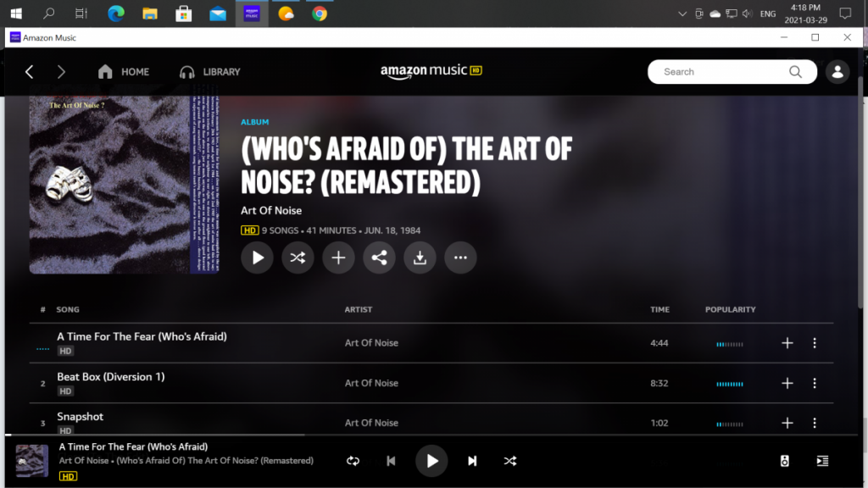Click the album cover artwork
This screenshot has width=868, height=488.
click(x=125, y=185)
